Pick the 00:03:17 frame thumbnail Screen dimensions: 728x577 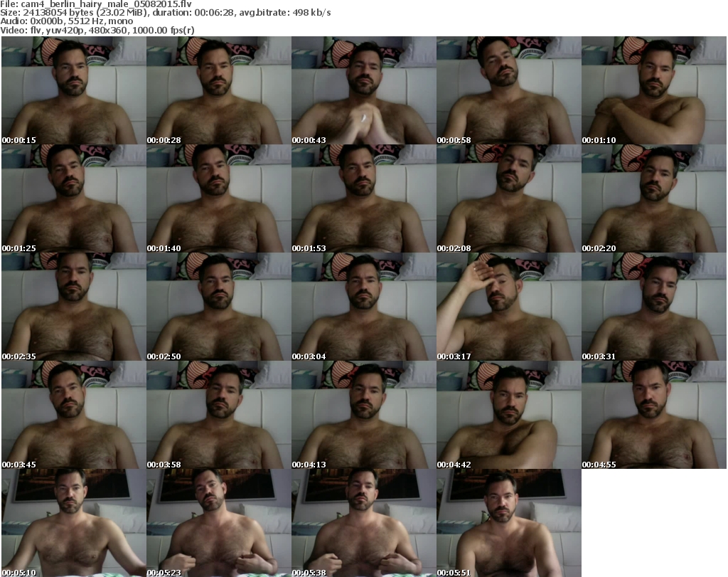(x=508, y=307)
